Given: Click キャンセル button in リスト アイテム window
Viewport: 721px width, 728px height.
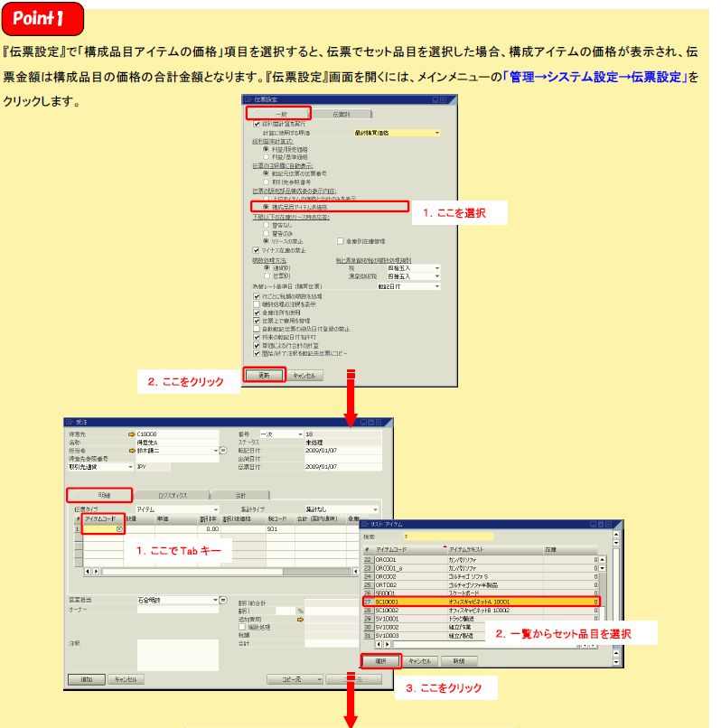Looking at the screenshot, I should [420, 660].
